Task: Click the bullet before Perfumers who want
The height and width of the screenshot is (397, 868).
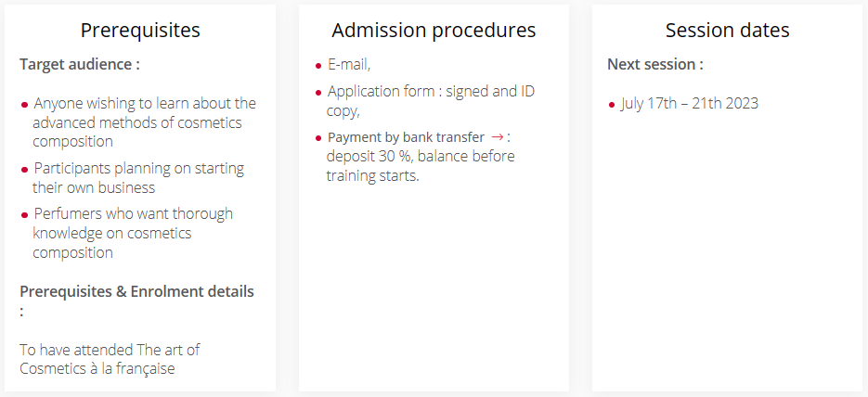Action: 24,214
